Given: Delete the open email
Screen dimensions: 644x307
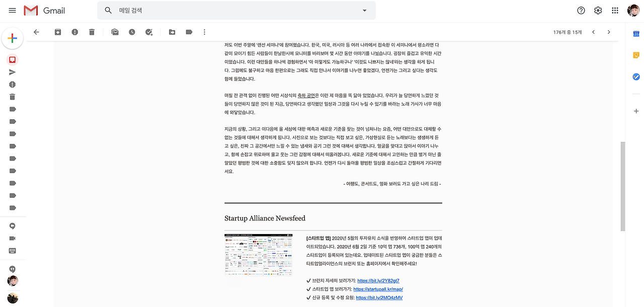Looking at the screenshot, I should point(91,31).
